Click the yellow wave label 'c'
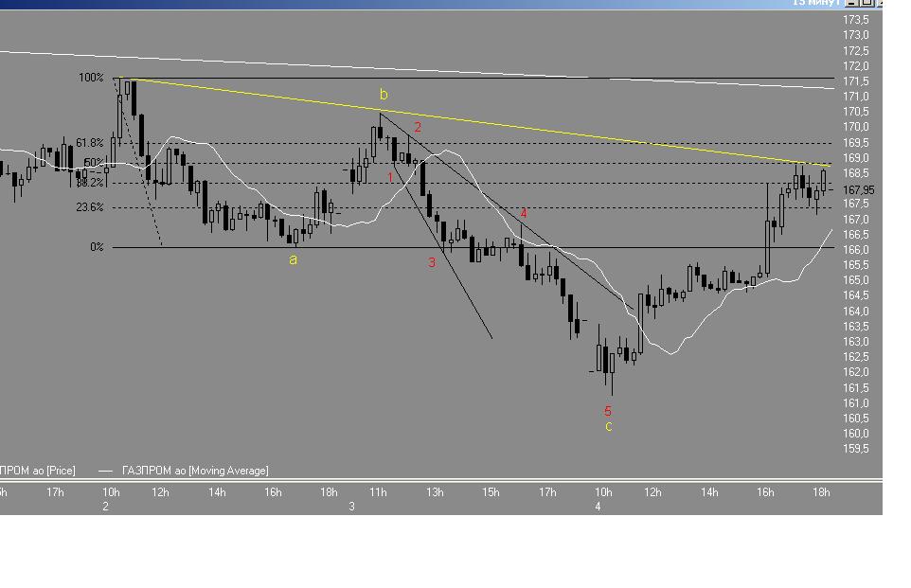Image resolution: width=911 pixels, height=588 pixels. (x=608, y=426)
